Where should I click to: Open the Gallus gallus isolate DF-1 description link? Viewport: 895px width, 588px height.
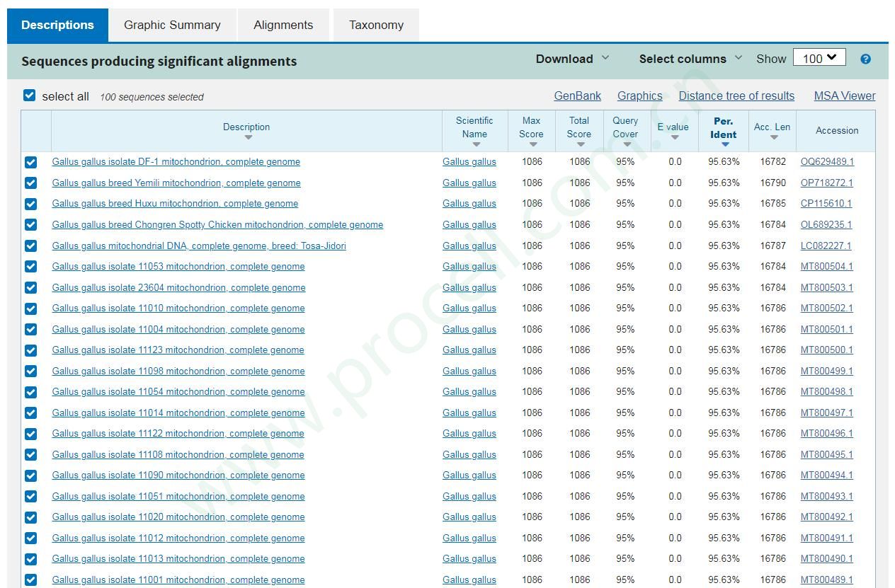pos(176,162)
